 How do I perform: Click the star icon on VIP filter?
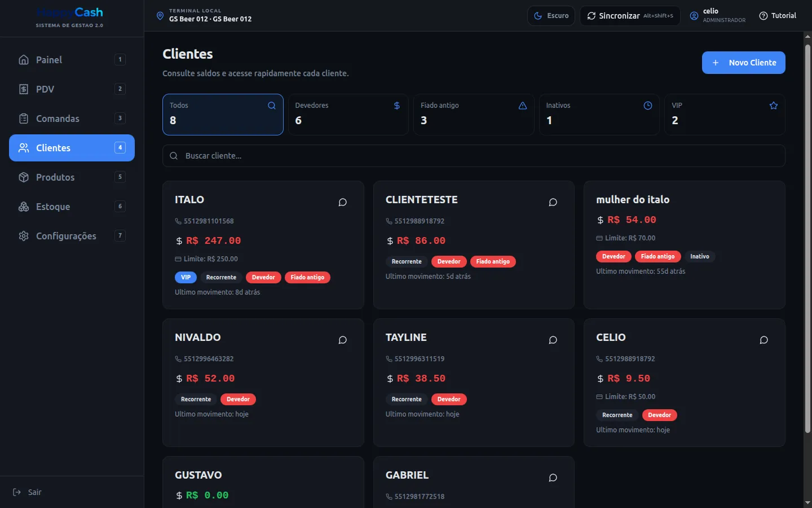pos(774,106)
